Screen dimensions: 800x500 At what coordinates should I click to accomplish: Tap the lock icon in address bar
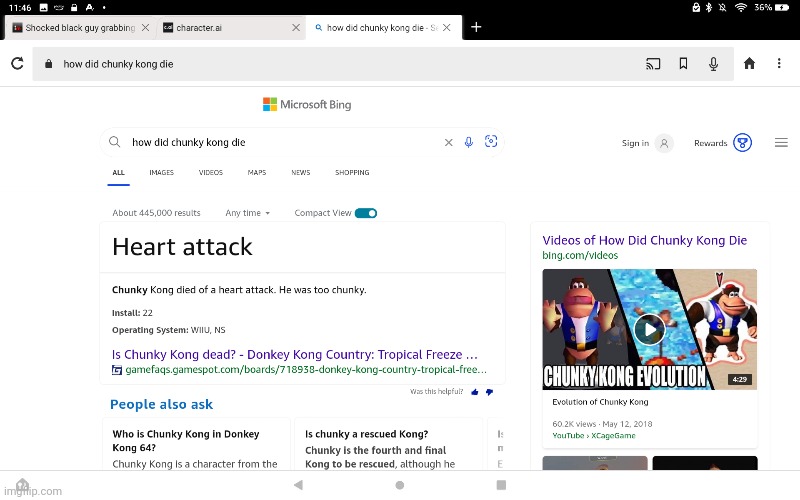tap(48, 64)
